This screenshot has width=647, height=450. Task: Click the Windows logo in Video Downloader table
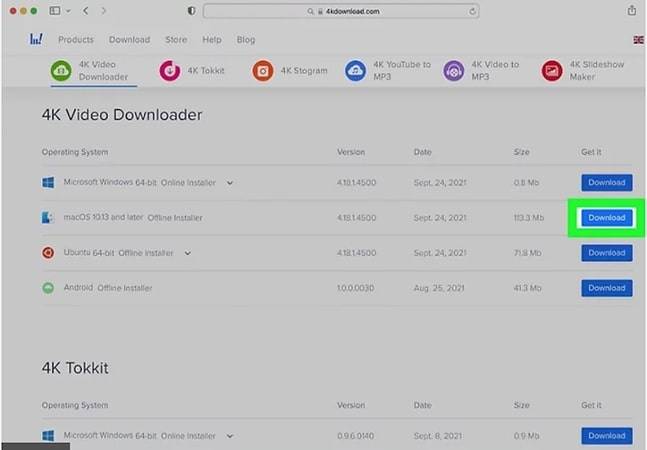click(48, 182)
